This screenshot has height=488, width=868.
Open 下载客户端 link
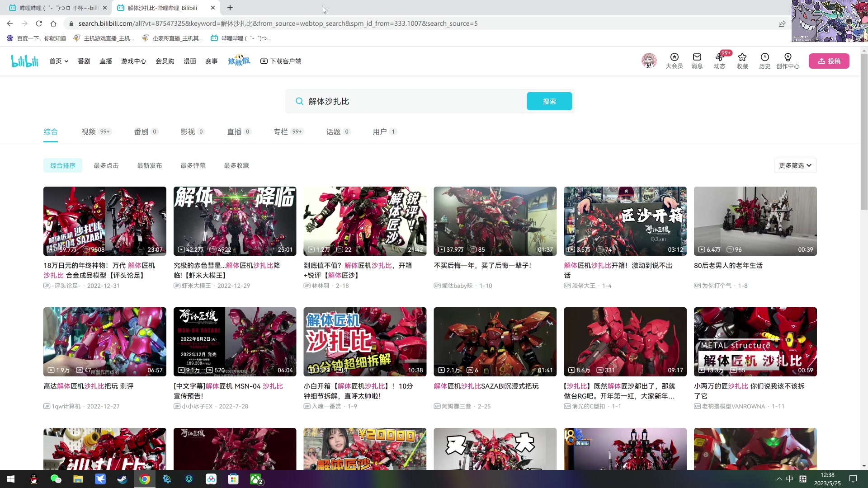coord(281,61)
